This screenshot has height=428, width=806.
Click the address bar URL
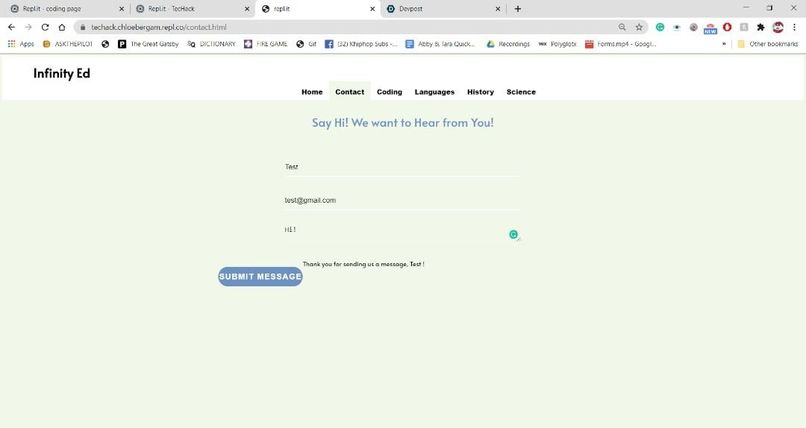[x=159, y=27]
